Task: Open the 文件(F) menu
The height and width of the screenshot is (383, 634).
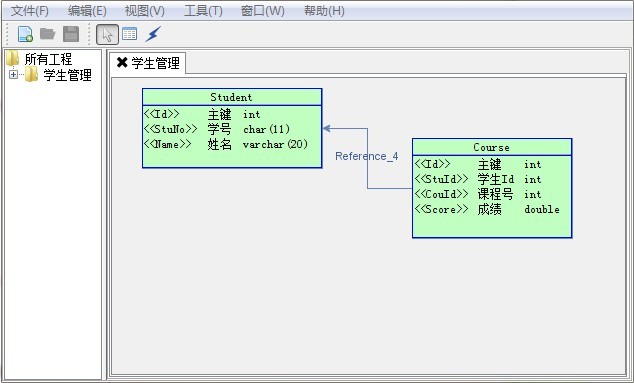Action: (30, 11)
